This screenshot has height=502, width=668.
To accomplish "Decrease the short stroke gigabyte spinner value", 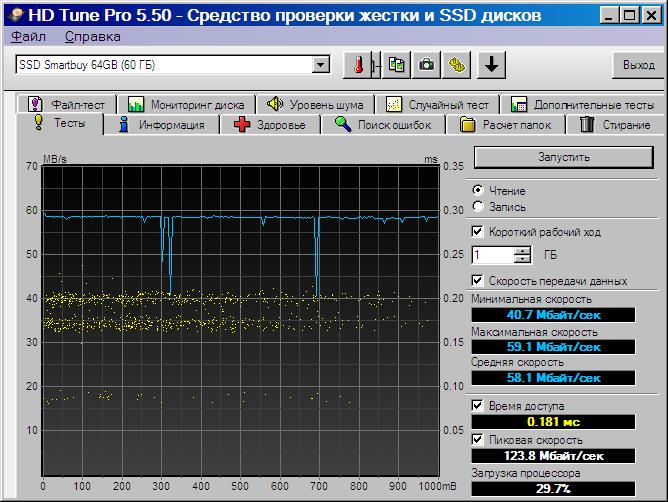I will click(522, 259).
